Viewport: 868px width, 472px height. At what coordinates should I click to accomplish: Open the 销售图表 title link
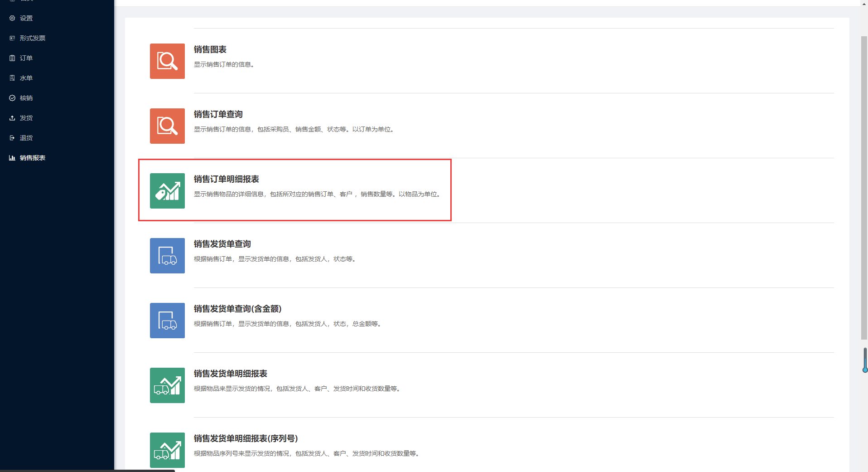pos(210,49)
